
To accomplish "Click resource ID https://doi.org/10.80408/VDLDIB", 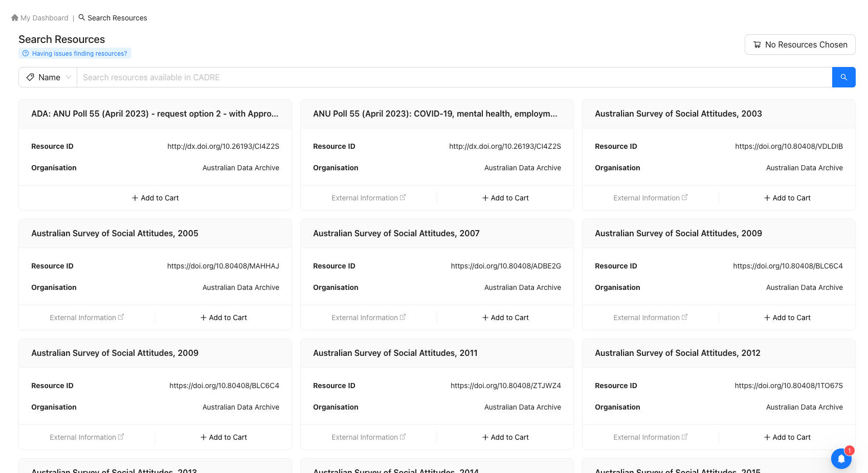I will point(789,146).
